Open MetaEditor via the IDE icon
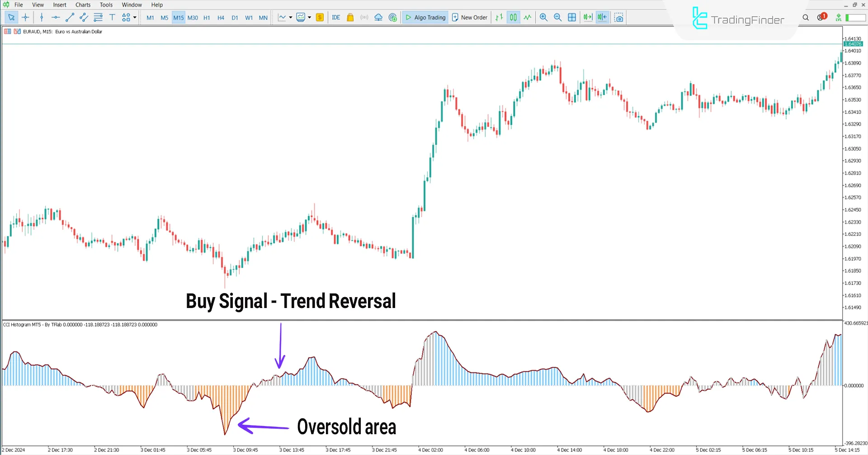The width and height of the screenshot is (868, 455). pyautogui.click(x=335, y=17)
